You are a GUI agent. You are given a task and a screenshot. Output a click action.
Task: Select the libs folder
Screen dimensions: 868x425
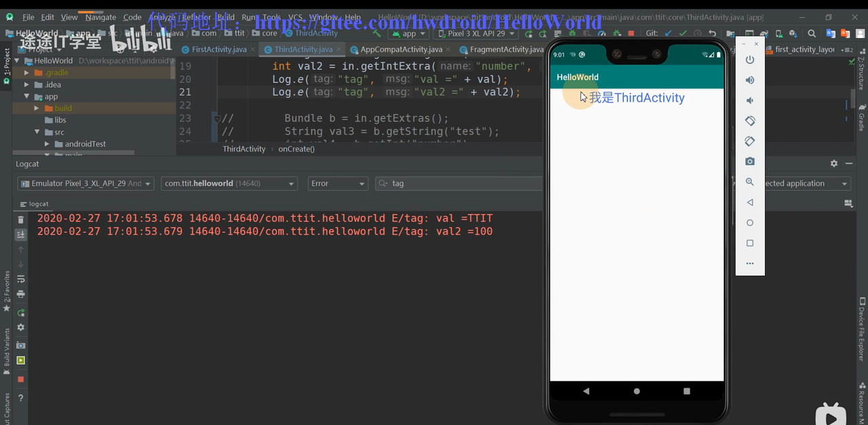pos(60,120)
